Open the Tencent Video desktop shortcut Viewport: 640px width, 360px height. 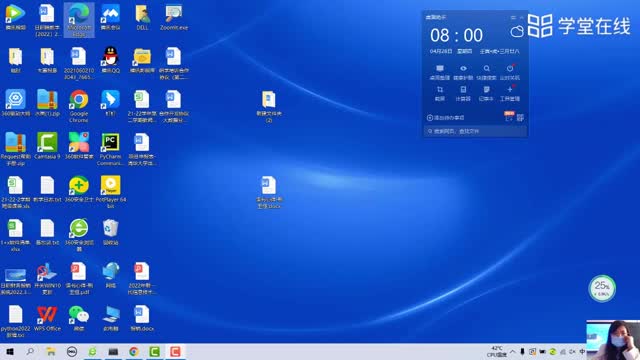pos(15,17)
